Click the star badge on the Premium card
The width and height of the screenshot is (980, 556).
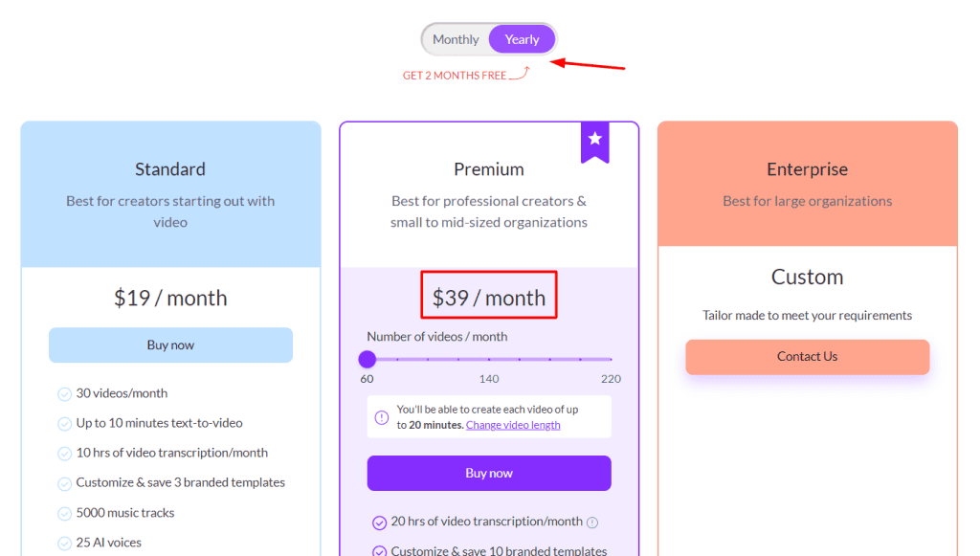pos(595,142)
